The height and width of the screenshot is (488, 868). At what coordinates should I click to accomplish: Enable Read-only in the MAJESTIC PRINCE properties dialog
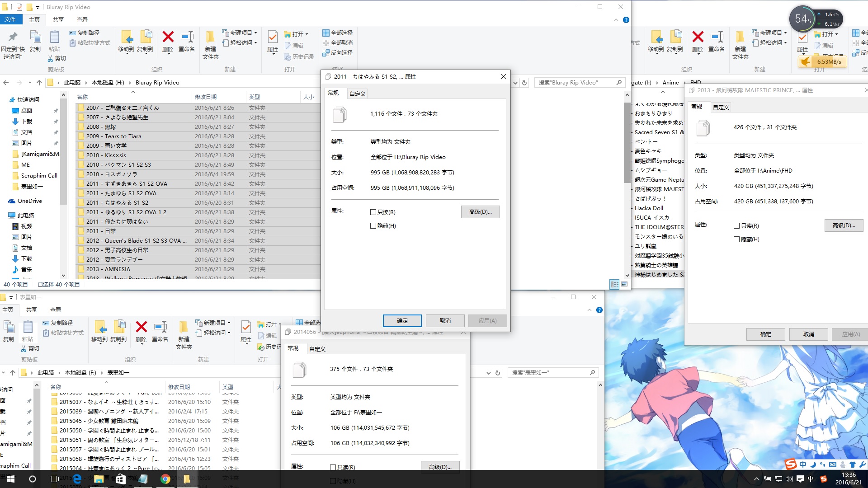click(736, 226)
